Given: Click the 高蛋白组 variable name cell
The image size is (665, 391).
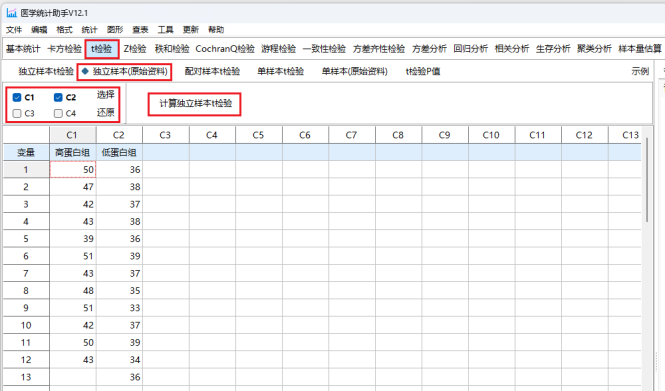Looking at the screenshot, I should click(x=73, y=152).
